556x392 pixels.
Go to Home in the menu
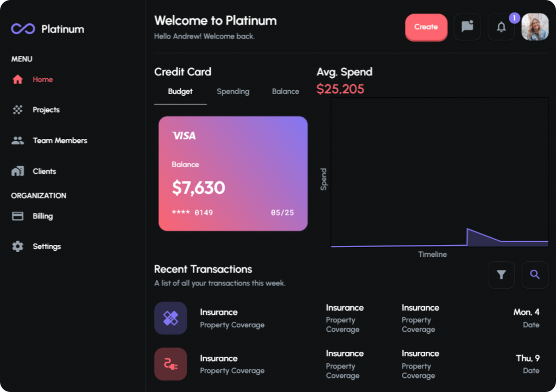point(42,79)
